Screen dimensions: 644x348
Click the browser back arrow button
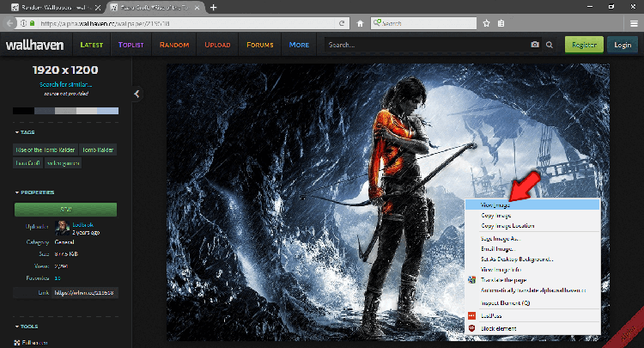(9, 23)
